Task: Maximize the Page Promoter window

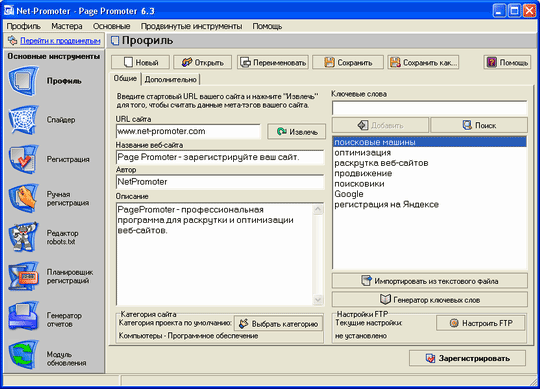Action: pyautogui.click(x=514, y=11)
